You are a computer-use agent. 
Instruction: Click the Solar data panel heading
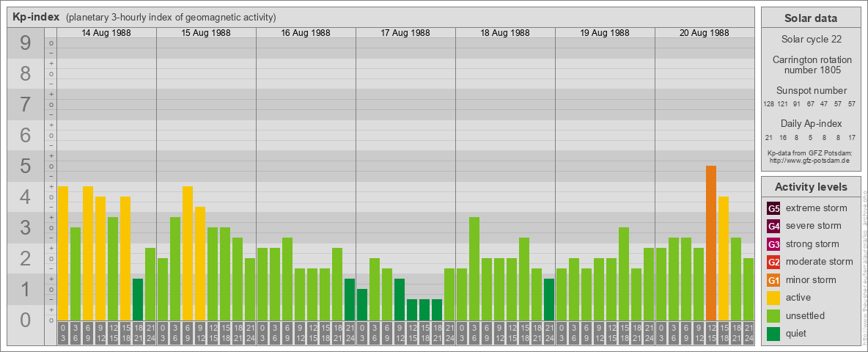point(811,18)
